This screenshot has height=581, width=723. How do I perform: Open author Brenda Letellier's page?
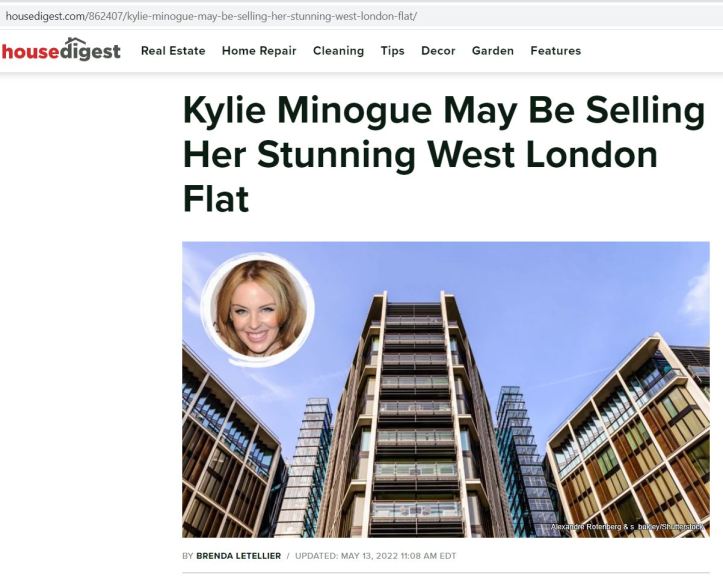pyautogui.click(x=238, y=556)
